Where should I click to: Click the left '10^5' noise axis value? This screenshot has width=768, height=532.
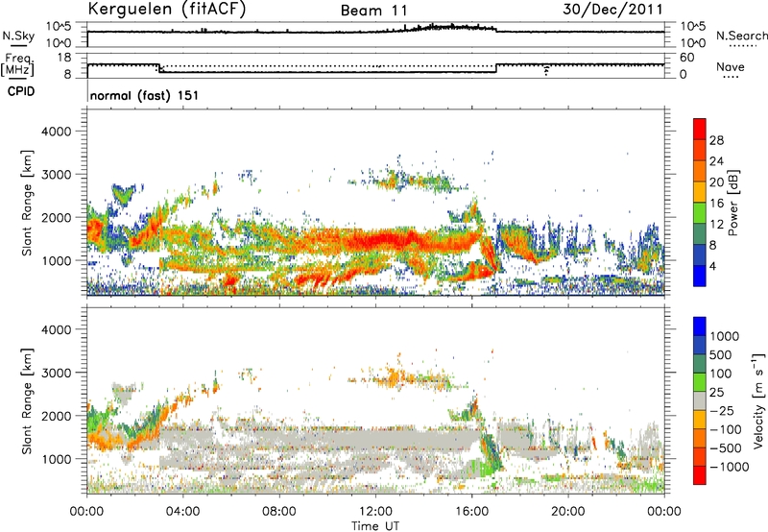(x=59, y=27)
